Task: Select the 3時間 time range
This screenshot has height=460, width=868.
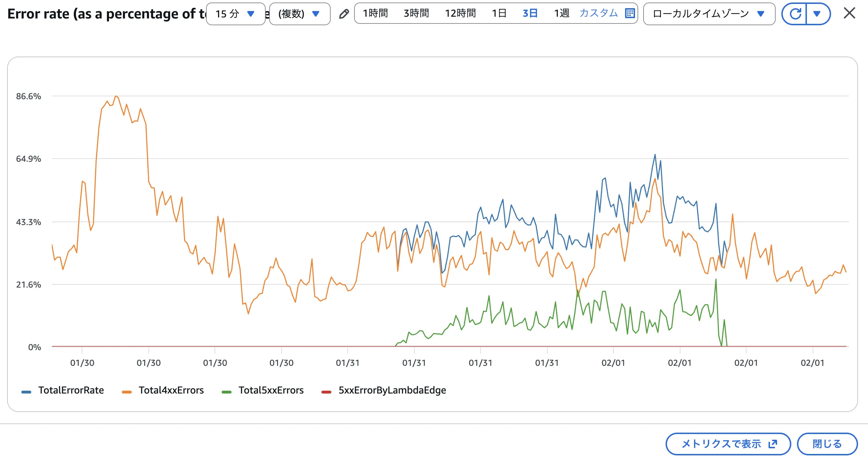Action: pyautogui.click(x=416, y=14)
